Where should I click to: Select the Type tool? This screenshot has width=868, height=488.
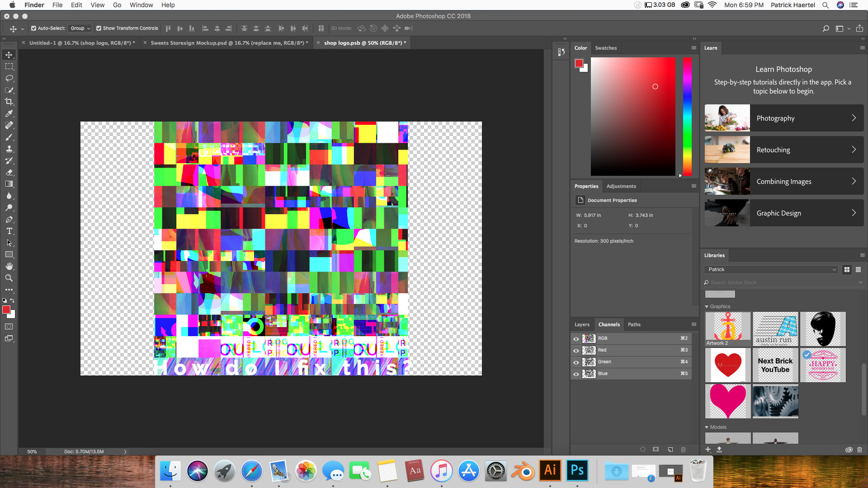point(9,231)
